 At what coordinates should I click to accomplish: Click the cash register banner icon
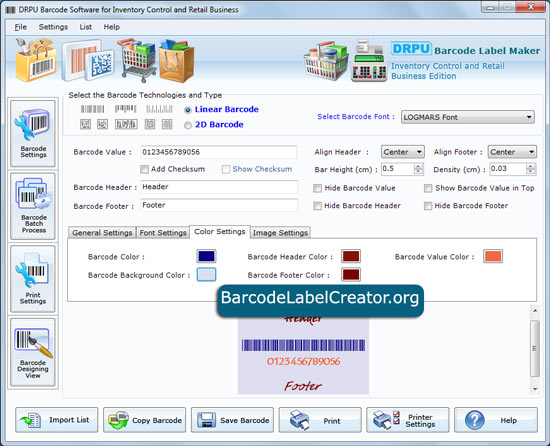(x=369, y=61)
